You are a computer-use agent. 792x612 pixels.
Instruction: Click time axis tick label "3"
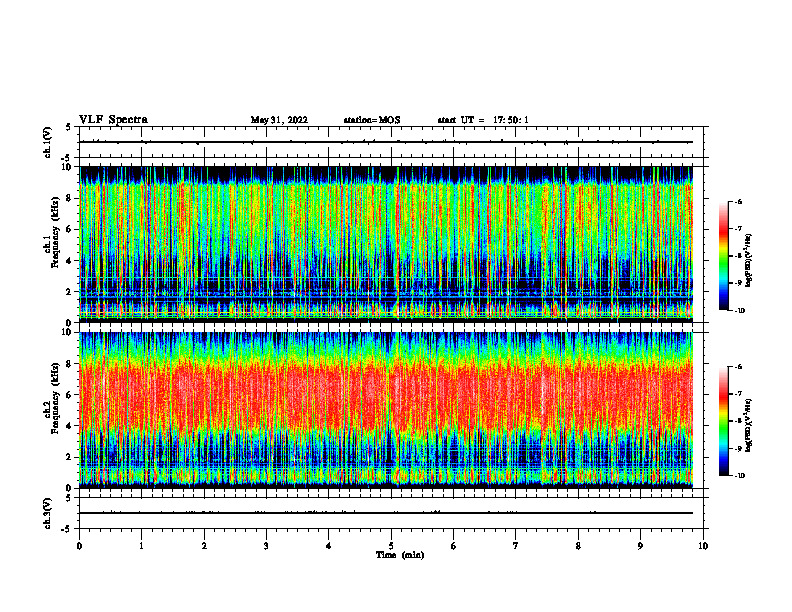(266, 546)
